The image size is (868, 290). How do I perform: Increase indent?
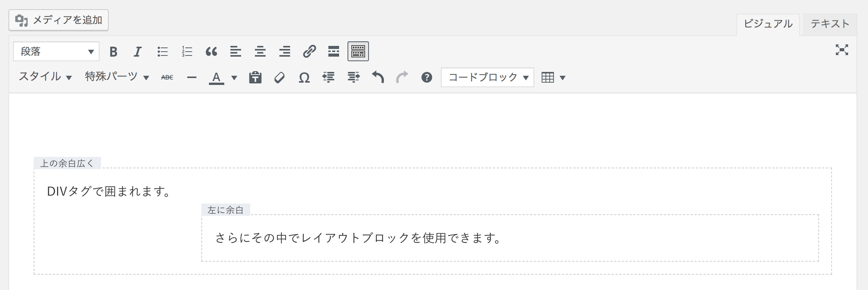pos(353,77)
